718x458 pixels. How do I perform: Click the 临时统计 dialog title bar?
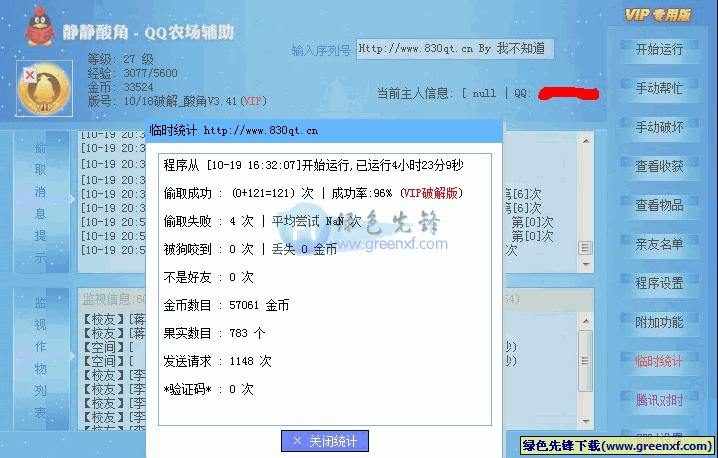click(324, 131)
